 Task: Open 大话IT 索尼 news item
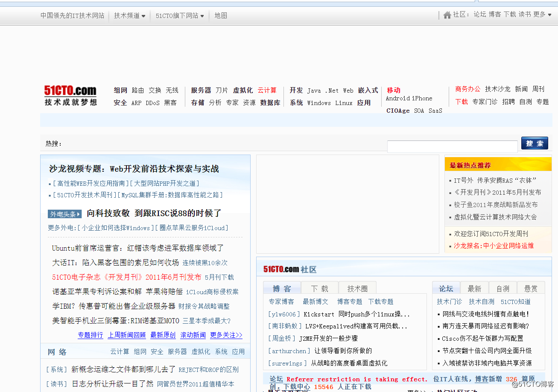point(115,263)
